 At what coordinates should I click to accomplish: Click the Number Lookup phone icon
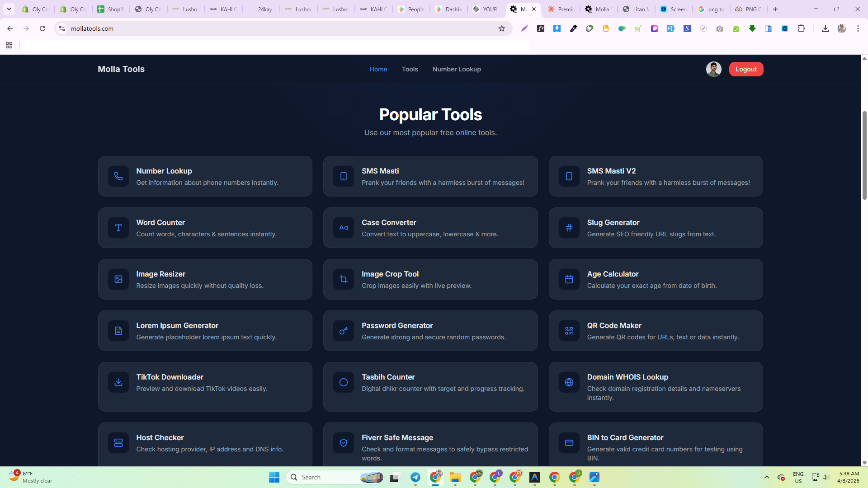(118, 176)
